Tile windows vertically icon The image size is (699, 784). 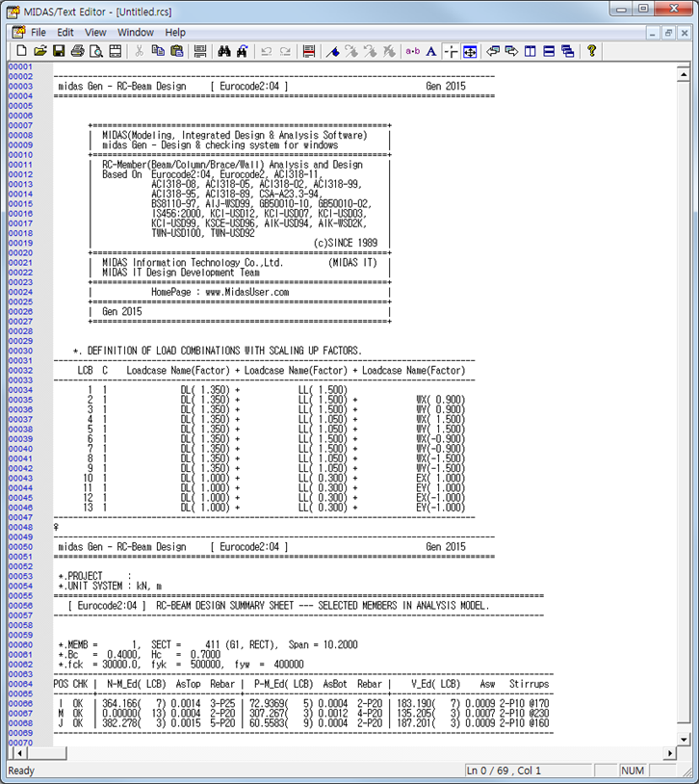(x=530, y=51)
